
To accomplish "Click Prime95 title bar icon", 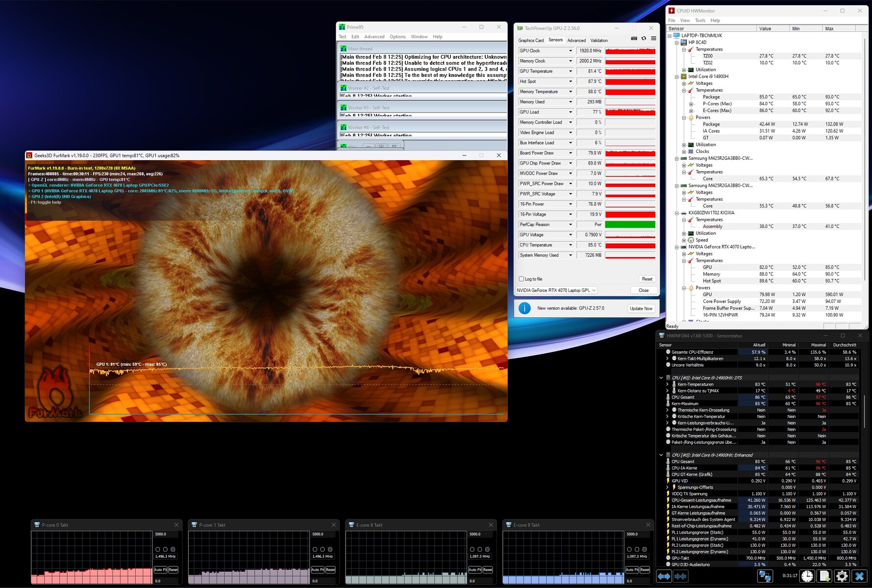I will (x=342, y=27).
